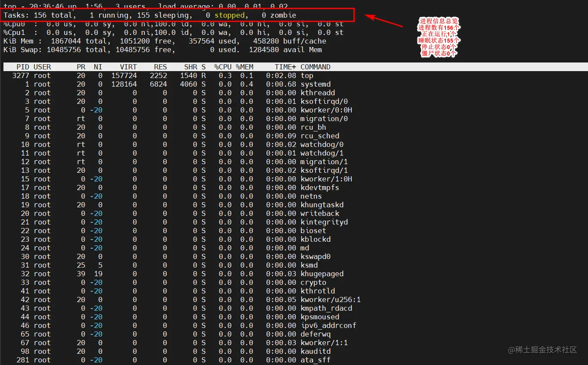Click the yellow stopped text
The height and width of the screenshot is (365, 588).
229,15
